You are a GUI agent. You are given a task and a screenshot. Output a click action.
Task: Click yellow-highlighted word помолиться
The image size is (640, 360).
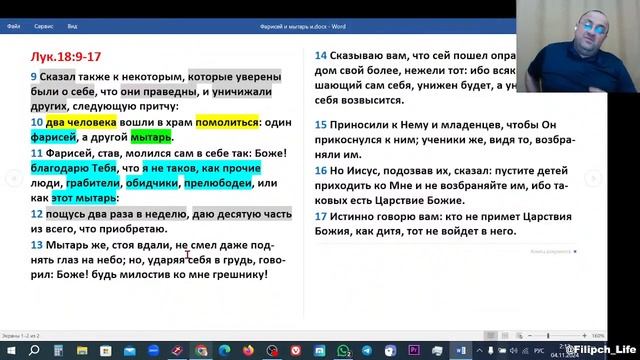tap(227, 122)
